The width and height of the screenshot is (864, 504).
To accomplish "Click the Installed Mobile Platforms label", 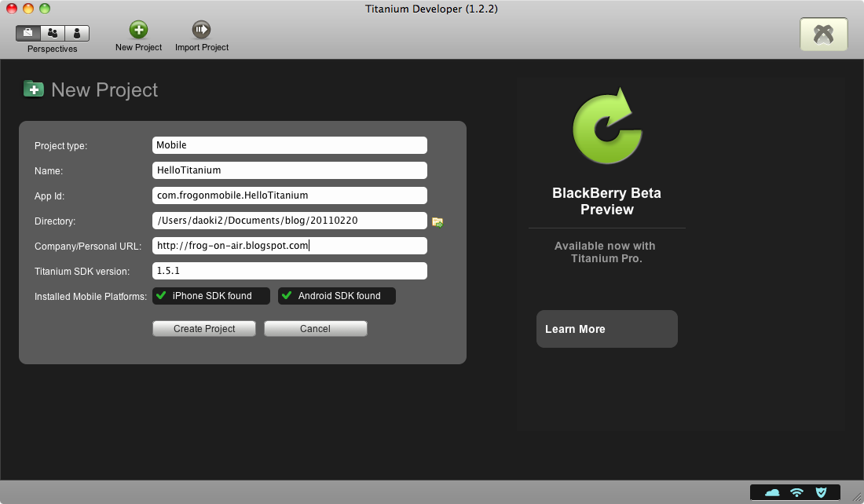I will [x=91, y=296].
